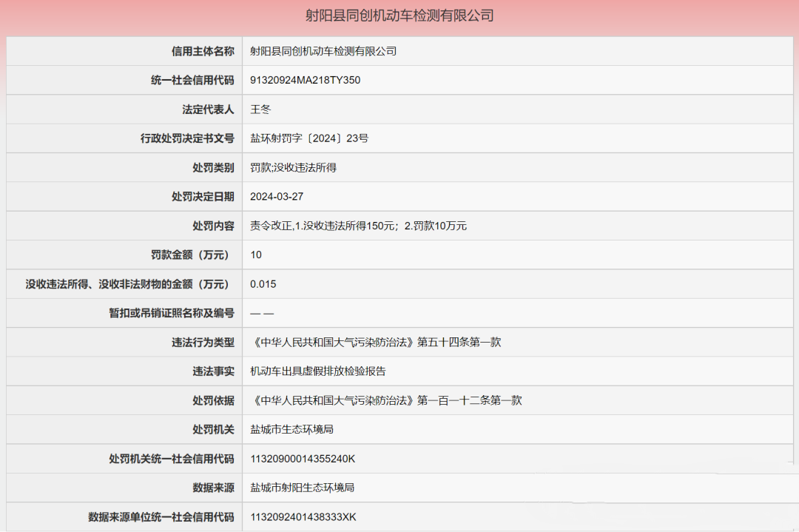
Task: Click the label 处罚决定日期
Action: click(203, 196)
